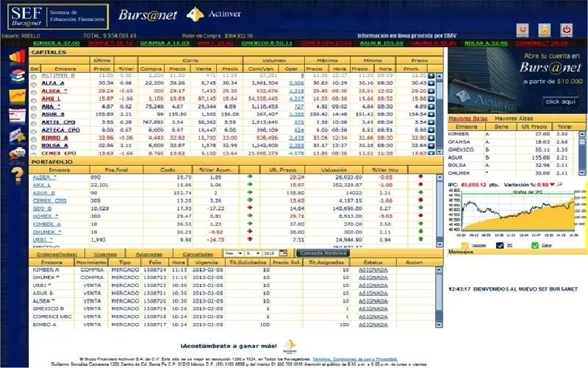Open the yellow line-graph sidebar icon
Screen dimensions: 588x368
click(17, 96)
